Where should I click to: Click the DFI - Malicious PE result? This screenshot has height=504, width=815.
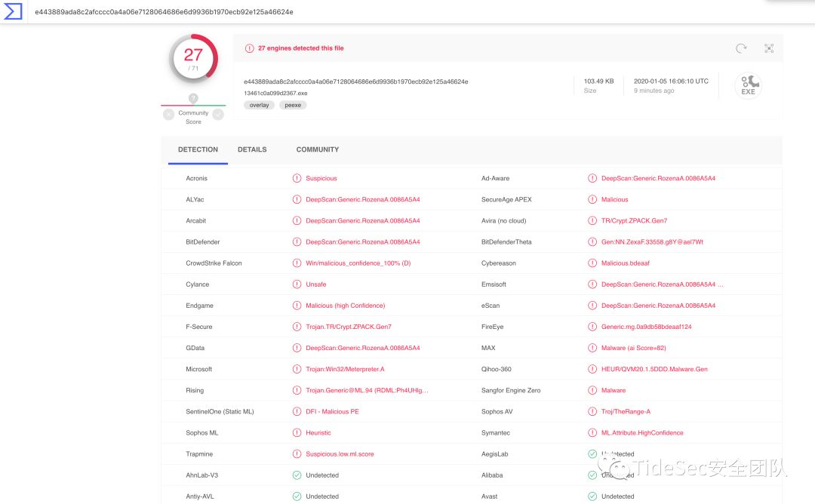pyautogui.click(x=332, y=411)
